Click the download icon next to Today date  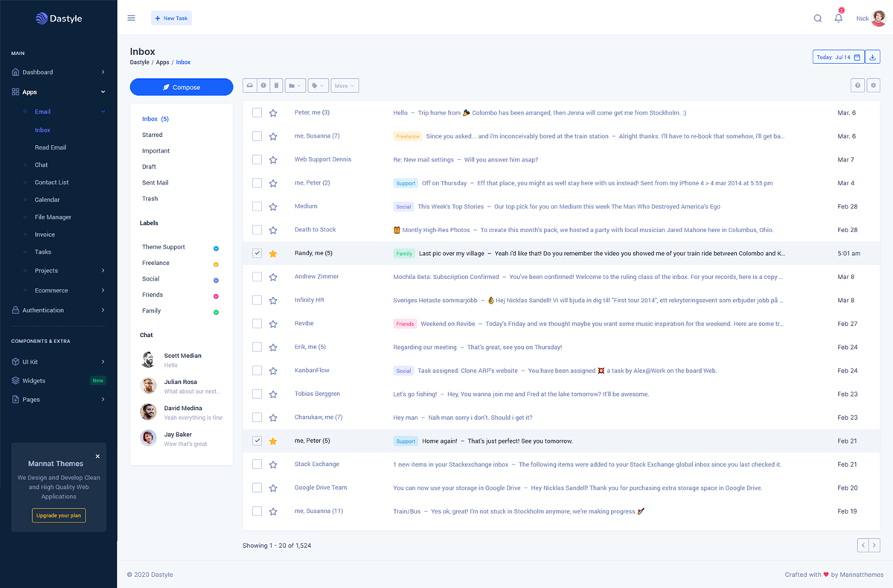pyautogui.click(x=873, y=57)
